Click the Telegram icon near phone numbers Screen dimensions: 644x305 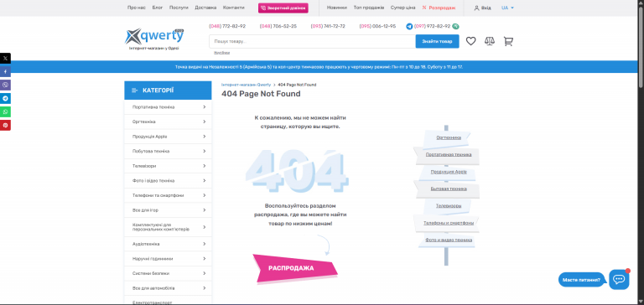(x=409, y=26)
